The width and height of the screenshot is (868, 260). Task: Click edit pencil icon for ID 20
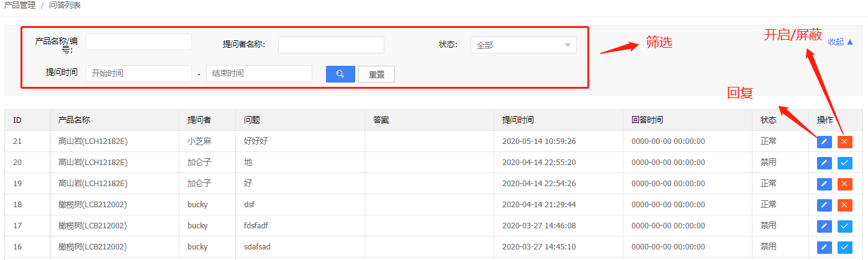[825, 163]
